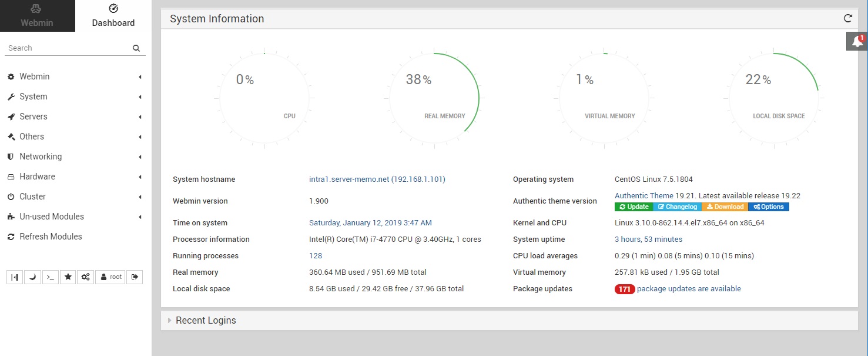Click the green Update button
Image resolution: width=868 pixels, height=356 pixels.
[x=634, y=207]
